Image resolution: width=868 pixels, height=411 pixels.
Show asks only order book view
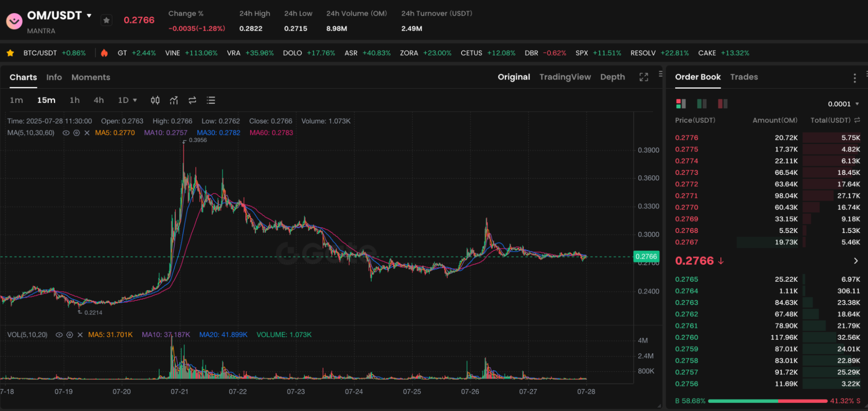[723, 104]
